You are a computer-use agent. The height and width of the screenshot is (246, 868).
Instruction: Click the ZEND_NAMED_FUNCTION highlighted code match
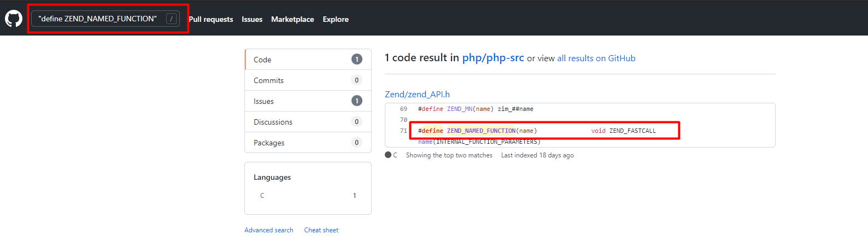[481, 131]
